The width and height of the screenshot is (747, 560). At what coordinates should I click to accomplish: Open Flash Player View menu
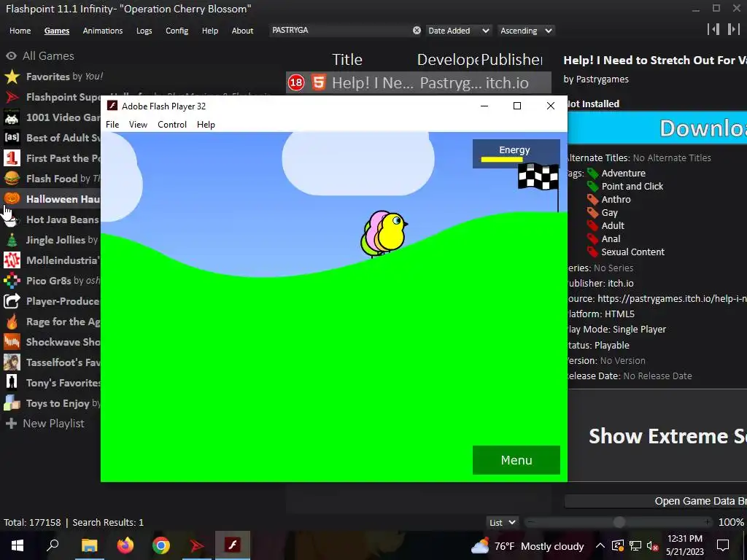(x=138, y=124)
